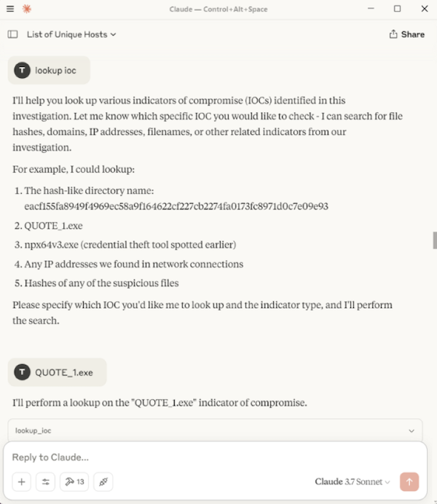Screen dimensions: 437x504
Task: Open the List of Unique Hosts dropdown
Action: point(71,34)
